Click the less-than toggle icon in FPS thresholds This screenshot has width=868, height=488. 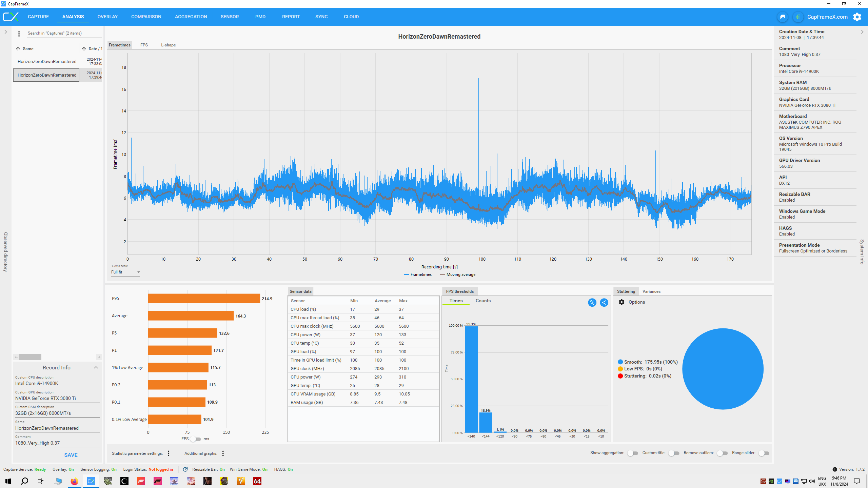[604, 303]
